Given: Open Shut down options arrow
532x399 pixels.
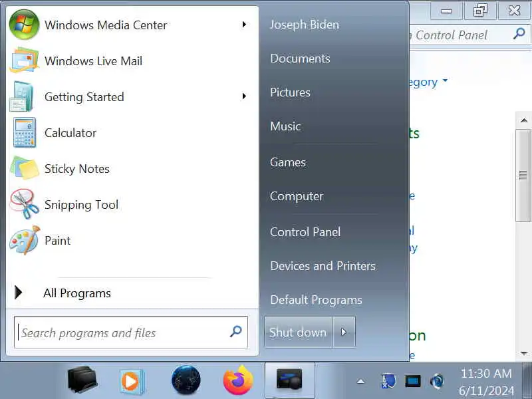Looking at the screenshot, I should [x=344, y=332].
